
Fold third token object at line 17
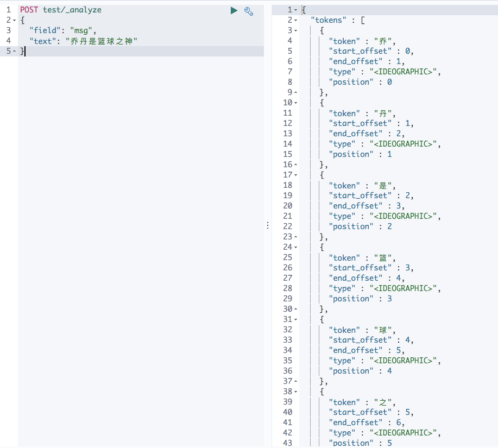point(295,175)
